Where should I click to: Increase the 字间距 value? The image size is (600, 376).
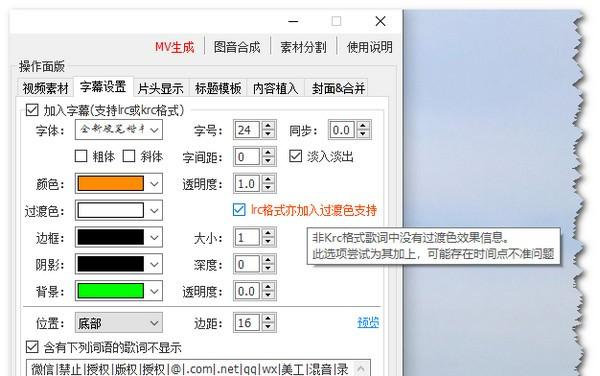268,152
